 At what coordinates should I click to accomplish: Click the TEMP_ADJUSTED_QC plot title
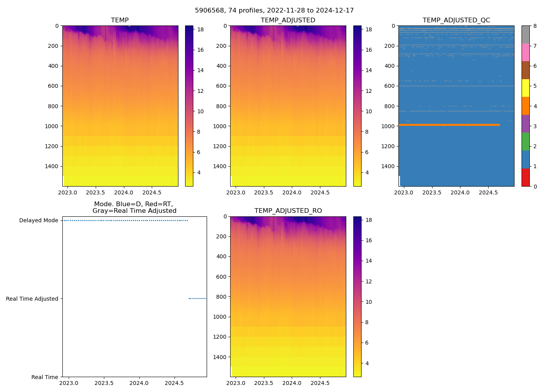(x=456, y=20)
